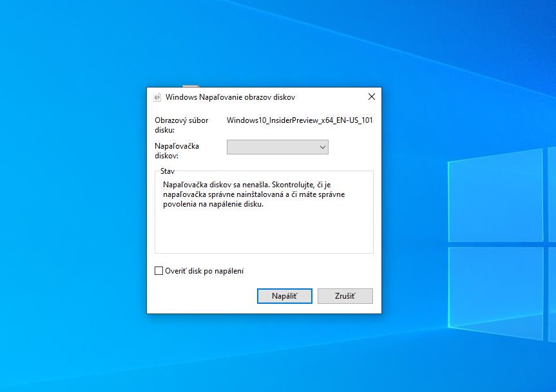Close the Windows Napaľovanie obrazov diskov dialog
Image resolution: width=556 pixels, height=392 pixels.
(372, 97)
